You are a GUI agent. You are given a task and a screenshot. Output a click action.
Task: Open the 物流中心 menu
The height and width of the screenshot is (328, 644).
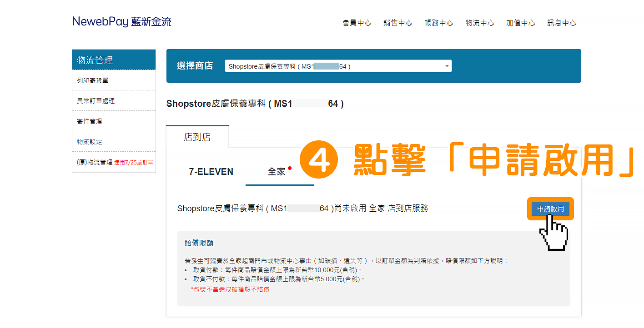pyautogui.click(x=479, y=22)
